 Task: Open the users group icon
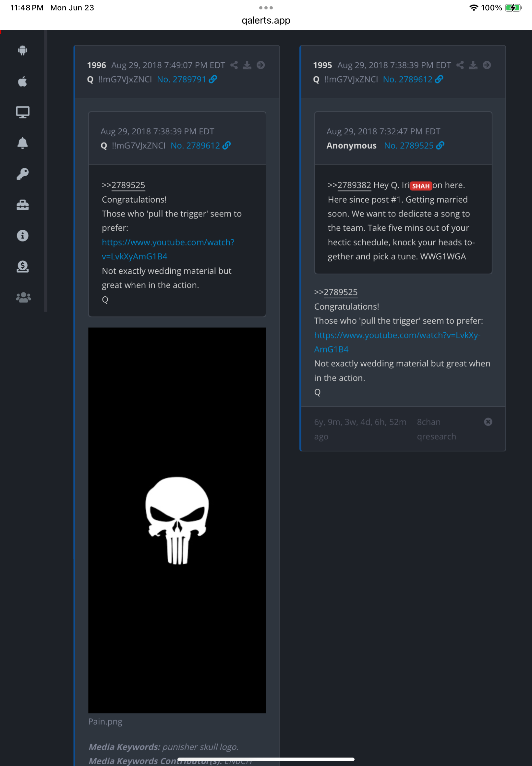23,297
